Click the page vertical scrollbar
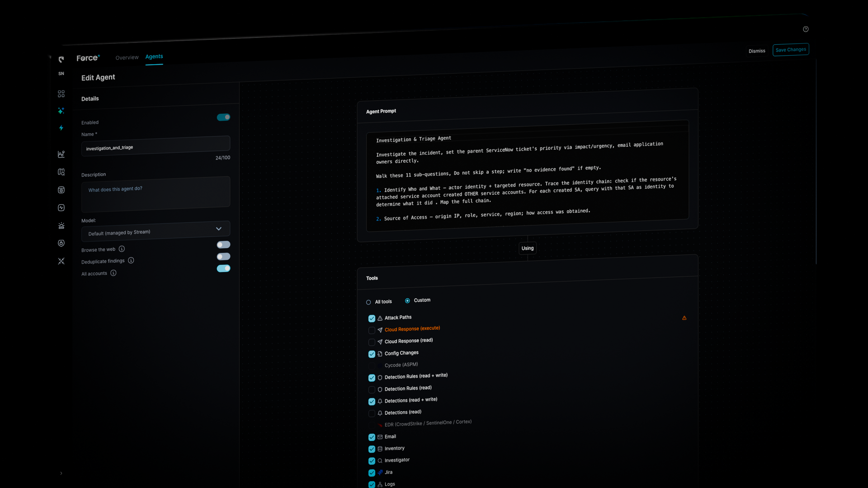868x488 pixels. tap(816, 160)
